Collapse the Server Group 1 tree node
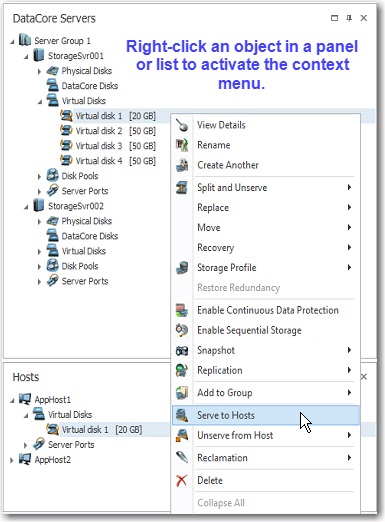The width and height of the screenshot is (385, 522). (x=12, y=42)
